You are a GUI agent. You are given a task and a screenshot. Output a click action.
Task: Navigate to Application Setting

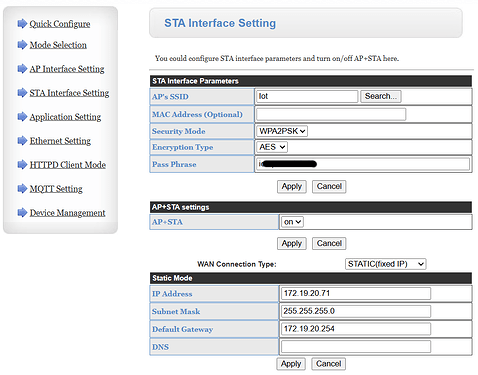click(65, 117)
